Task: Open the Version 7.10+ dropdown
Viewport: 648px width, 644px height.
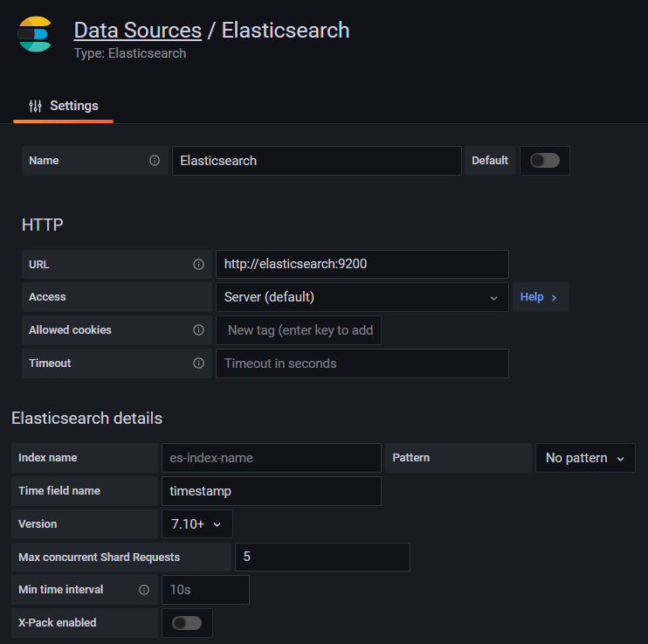Action: 196,523
